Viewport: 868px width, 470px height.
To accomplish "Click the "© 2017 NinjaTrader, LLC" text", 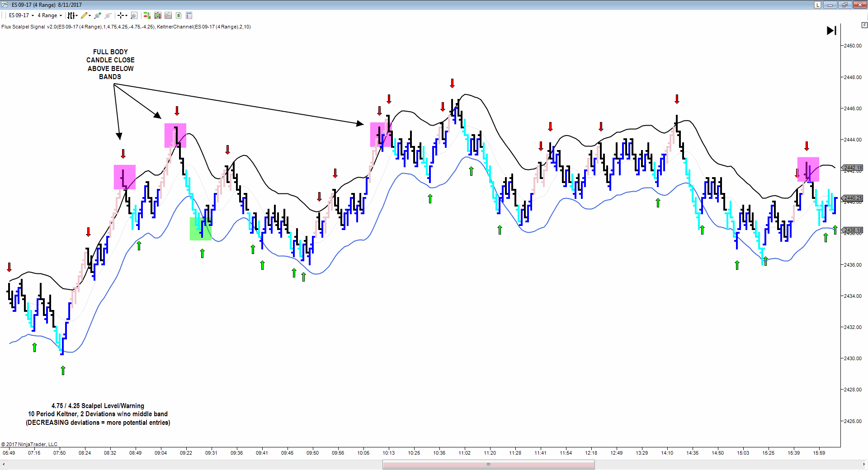I will 29,444.
